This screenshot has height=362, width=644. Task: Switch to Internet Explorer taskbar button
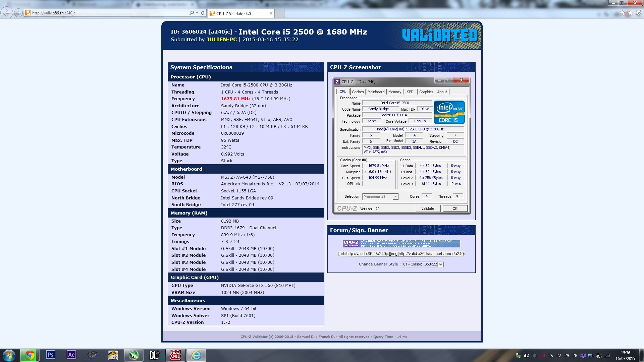tap(196, 355)
